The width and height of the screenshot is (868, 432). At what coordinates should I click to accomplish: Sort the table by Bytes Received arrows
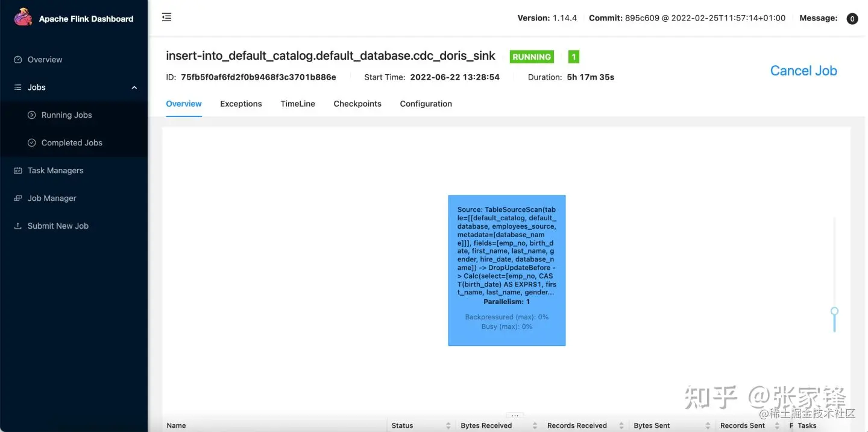535,426
